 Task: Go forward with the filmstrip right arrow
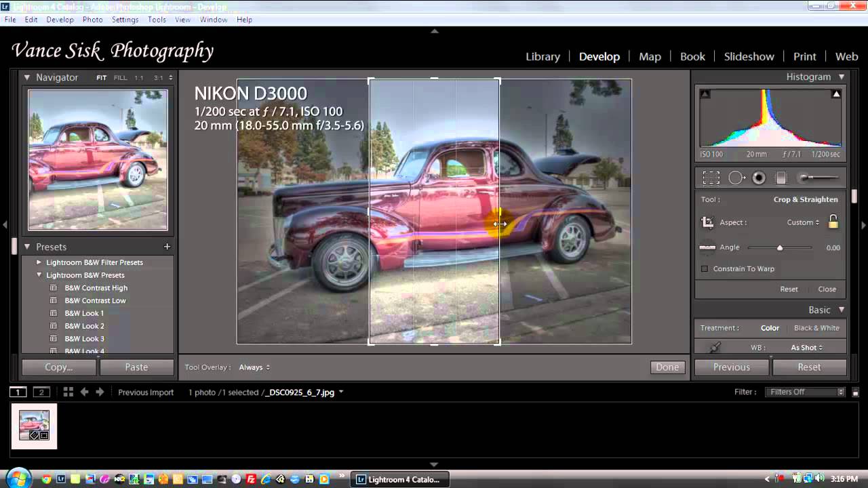tap(100, 392)
